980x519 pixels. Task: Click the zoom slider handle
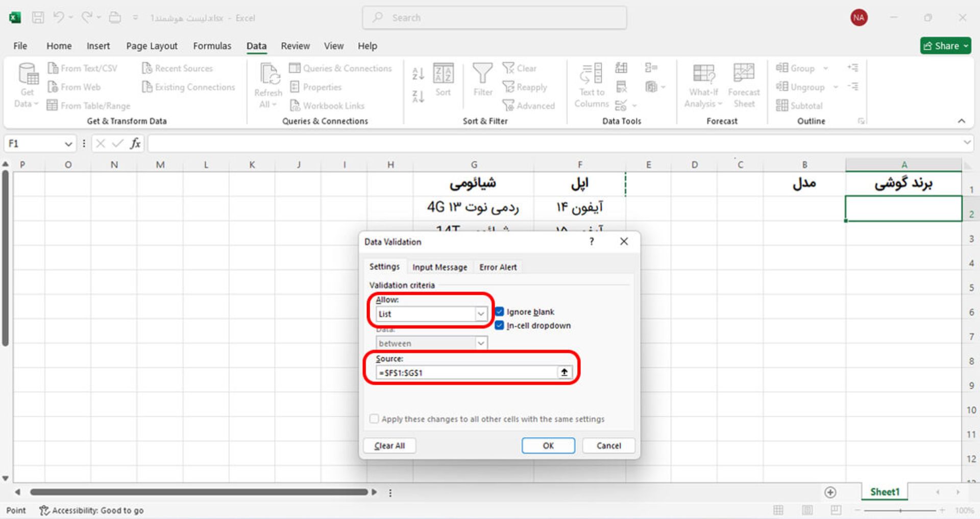[900, 510]
